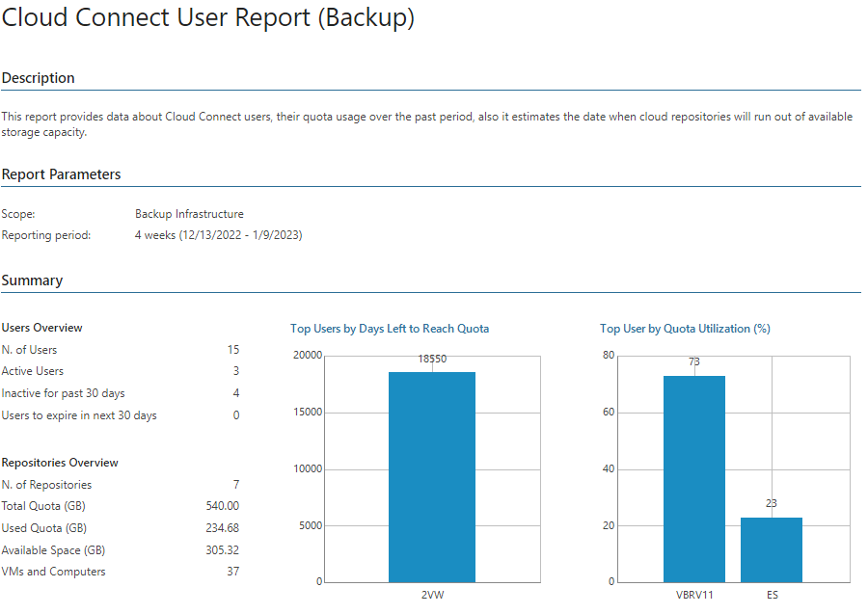Click the Description section heading
The image size is (868, 614).
pyautogui.click(x=39, y=78)
